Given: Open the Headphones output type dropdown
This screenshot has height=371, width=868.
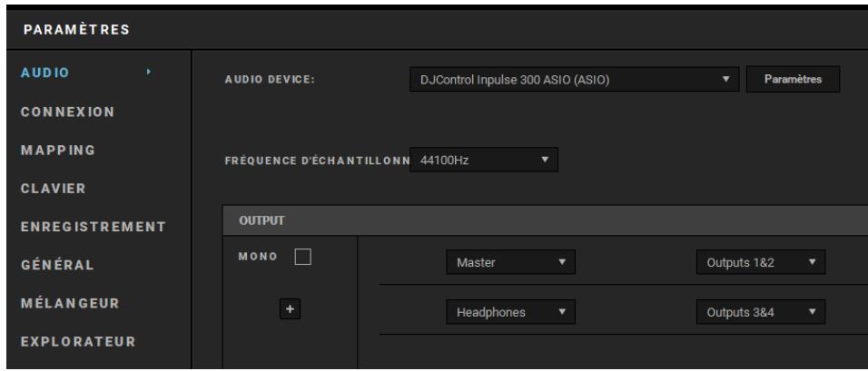Looking at the screenshot, I should coord(510,312).
